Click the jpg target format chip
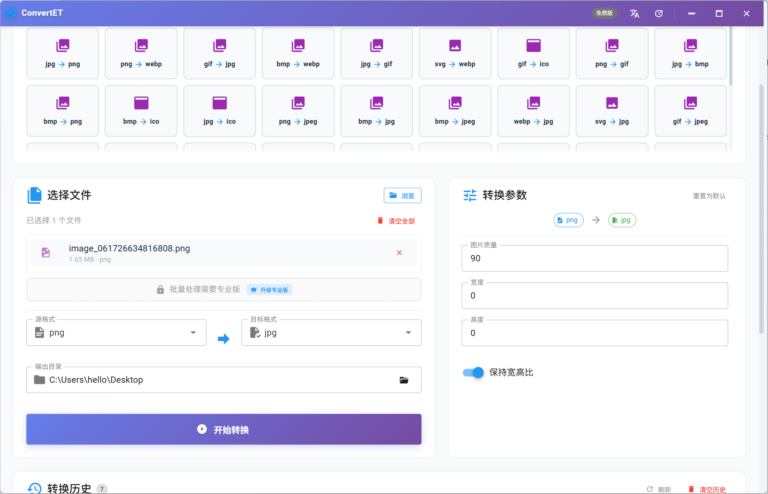 [x=622, y=220]
